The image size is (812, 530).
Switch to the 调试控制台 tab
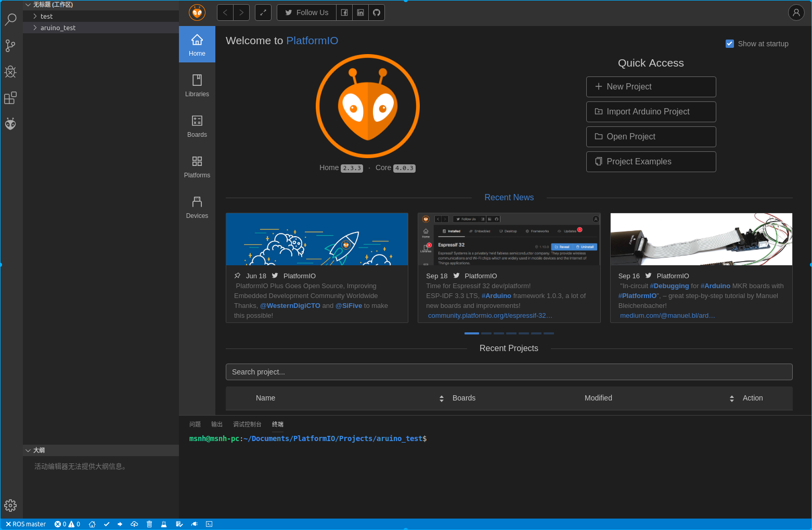click(x=247, y=424)
